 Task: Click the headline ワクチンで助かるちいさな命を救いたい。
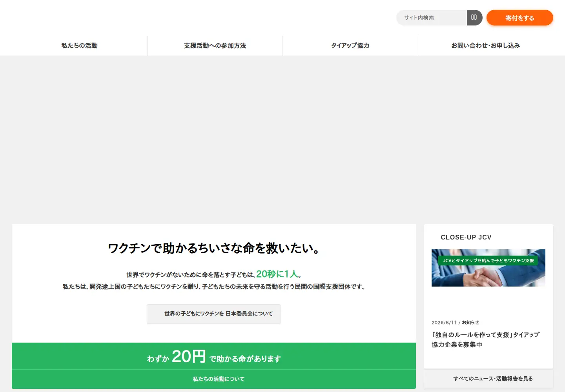pos(214,248)
